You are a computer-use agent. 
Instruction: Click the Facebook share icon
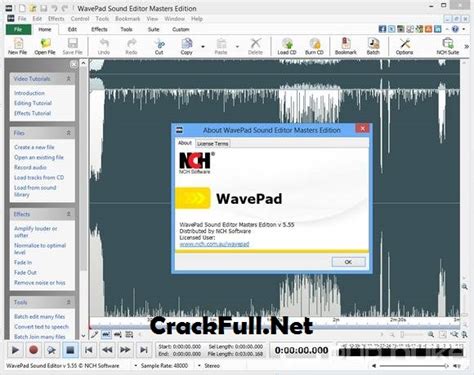[382, 29]
